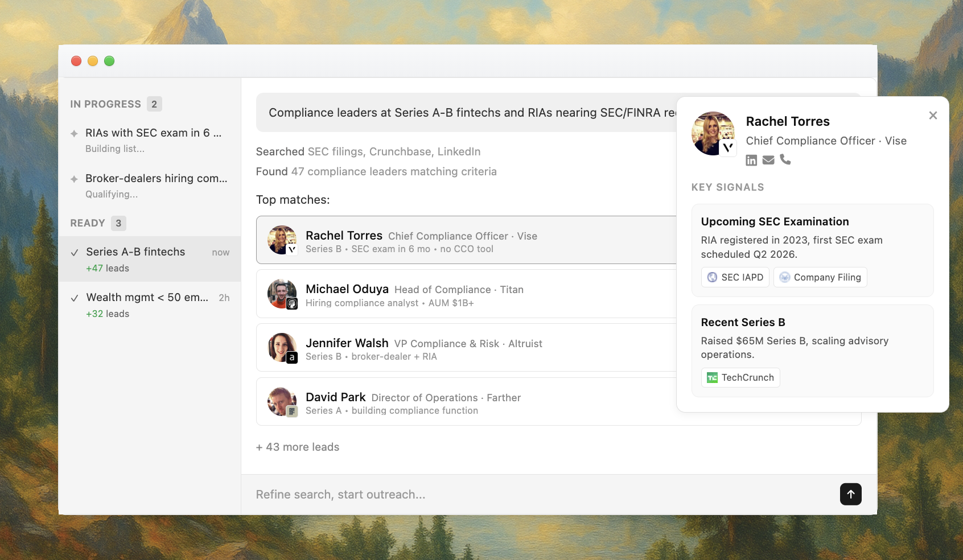Open the SEC IAPD source badge
963x560 pixels.
point(735,277)
